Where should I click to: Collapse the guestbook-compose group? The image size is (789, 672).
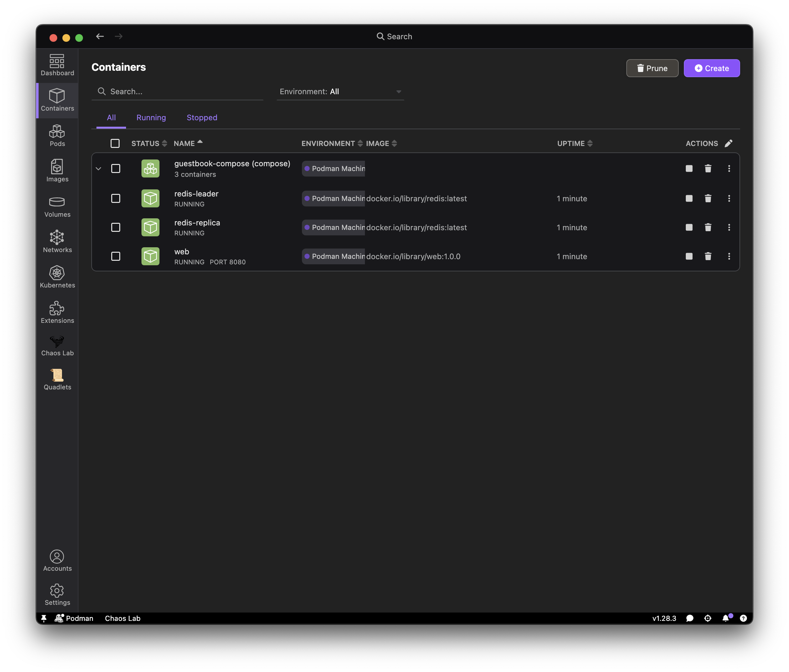click(98, 168)
